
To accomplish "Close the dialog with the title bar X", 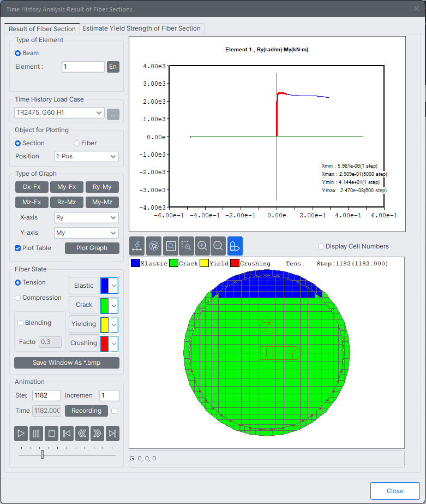I will pyautogui.click(x=416, y=9).
